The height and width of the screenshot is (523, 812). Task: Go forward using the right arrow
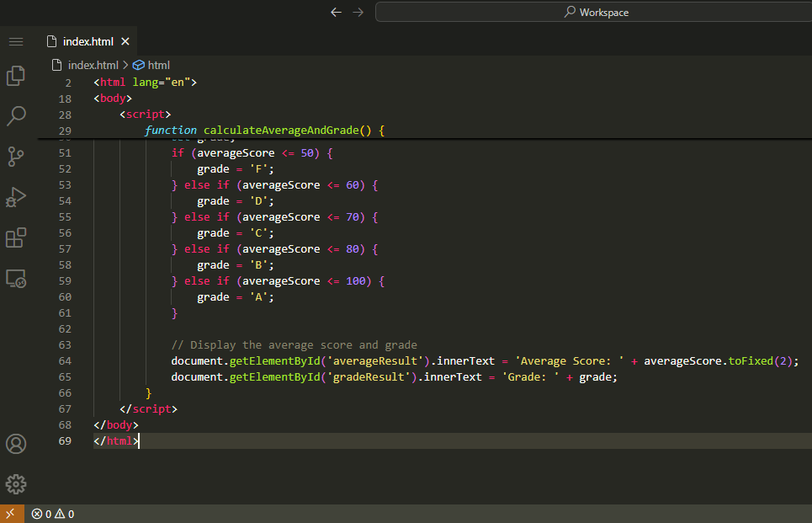click(x=358, y=13)
